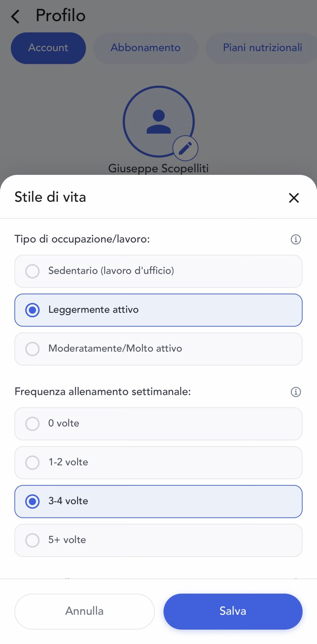Image resolution: width=317 pixels, height=644 pixels.
Task: Choose 1-2 volte weekly training
Action: 158,462
